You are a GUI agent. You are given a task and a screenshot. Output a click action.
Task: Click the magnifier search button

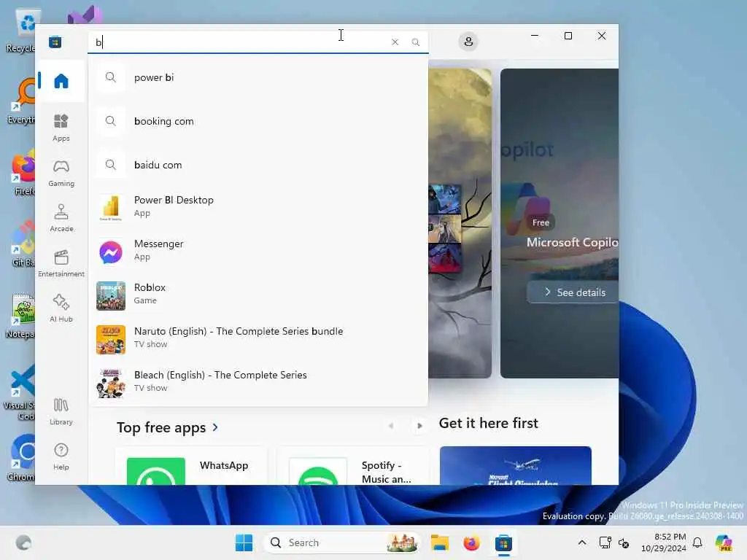coord(415,42)
